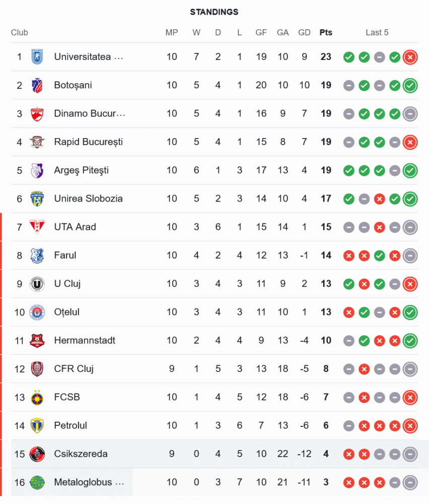Click Botoșani's latest win result icon
429x504 pixels.
[x=410, y=85]
